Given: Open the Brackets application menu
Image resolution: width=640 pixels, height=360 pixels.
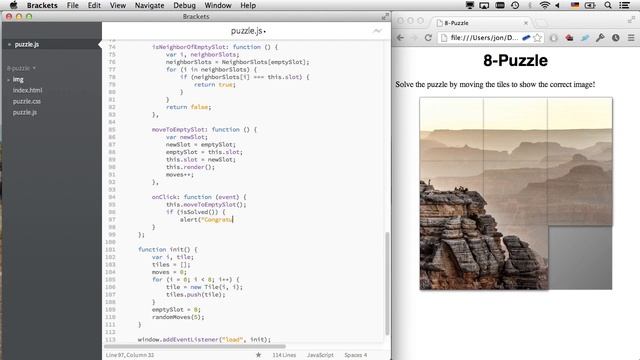Looking at the screenshot, I should click(x=42, y=5).
